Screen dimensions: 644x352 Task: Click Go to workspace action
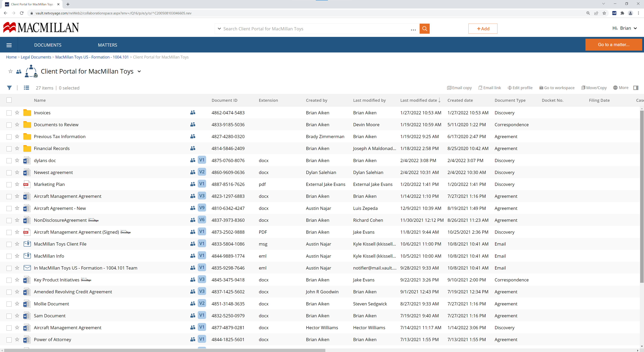557,88
